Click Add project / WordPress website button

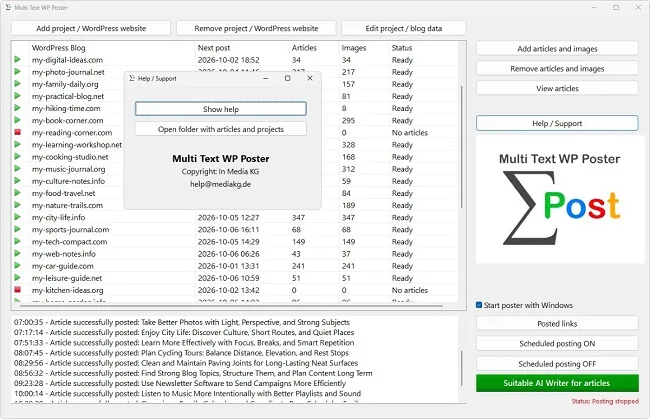91,28
